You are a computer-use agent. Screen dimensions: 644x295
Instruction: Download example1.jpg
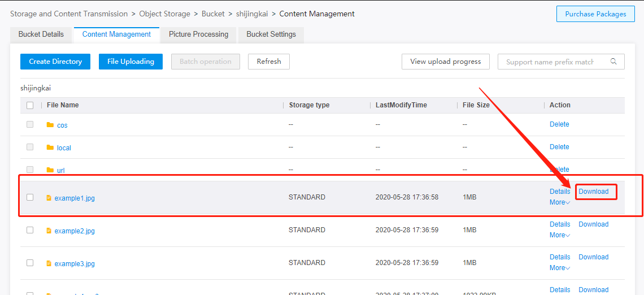tap(594, 192)
